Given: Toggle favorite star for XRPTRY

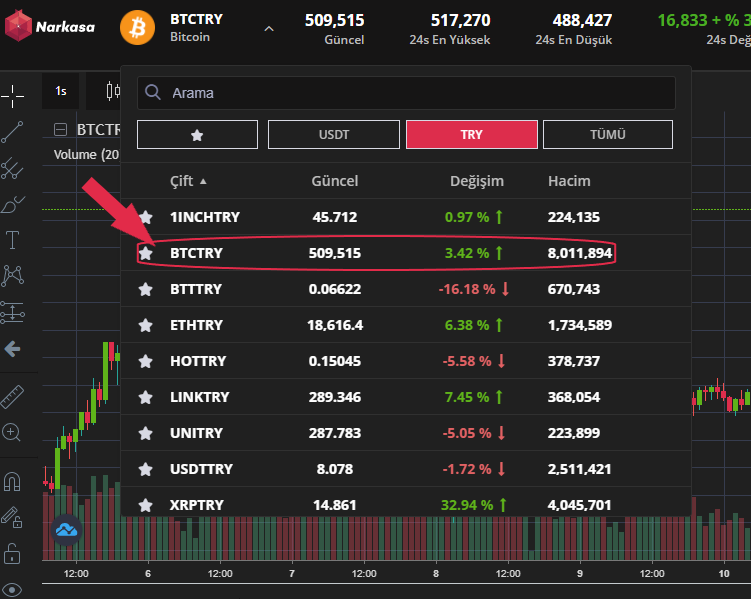Looking at the screenshot, I should point(146,505).
